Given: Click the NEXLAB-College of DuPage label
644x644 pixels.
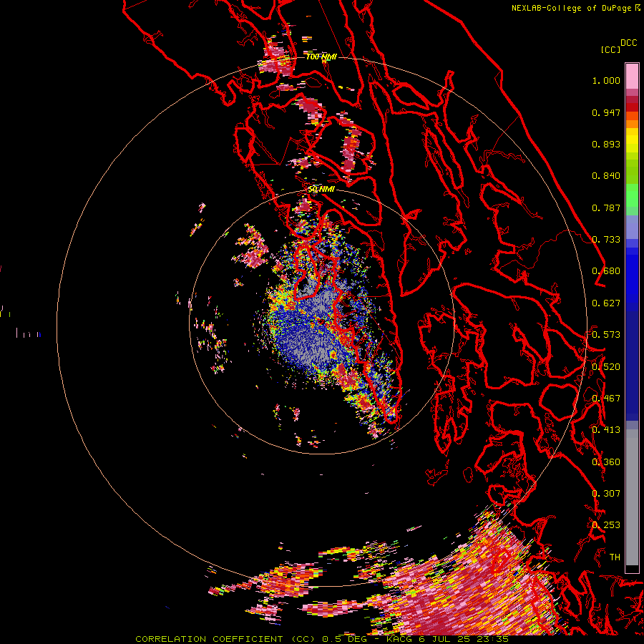Looking at the screenshot, I should pyautogui.click(x=572, y=8).
